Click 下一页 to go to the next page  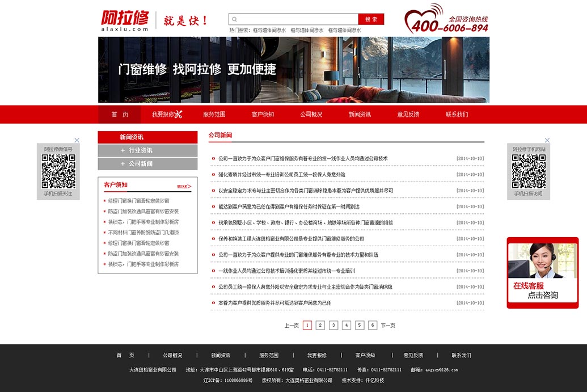pos(388,326)
